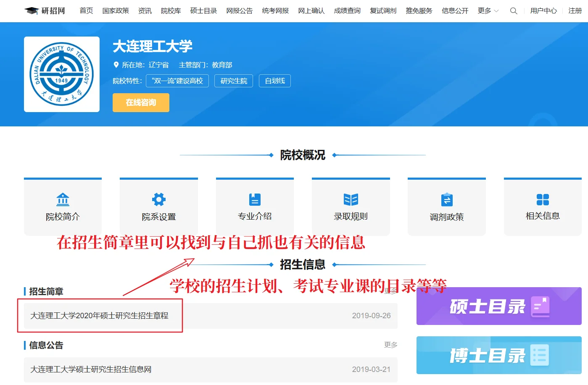The height and width of the screenshot is (385, 588).
Task: Click the 调剂政策 clipboard icon
Action: (447, 199)
